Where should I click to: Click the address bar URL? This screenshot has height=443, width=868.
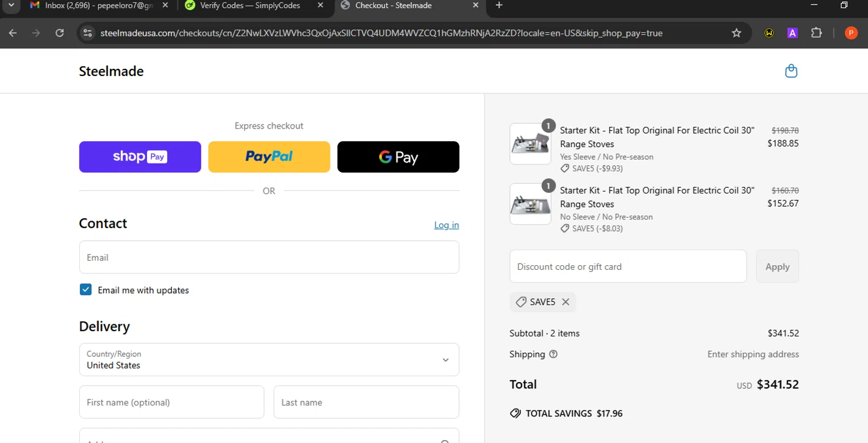pos(381,33)
